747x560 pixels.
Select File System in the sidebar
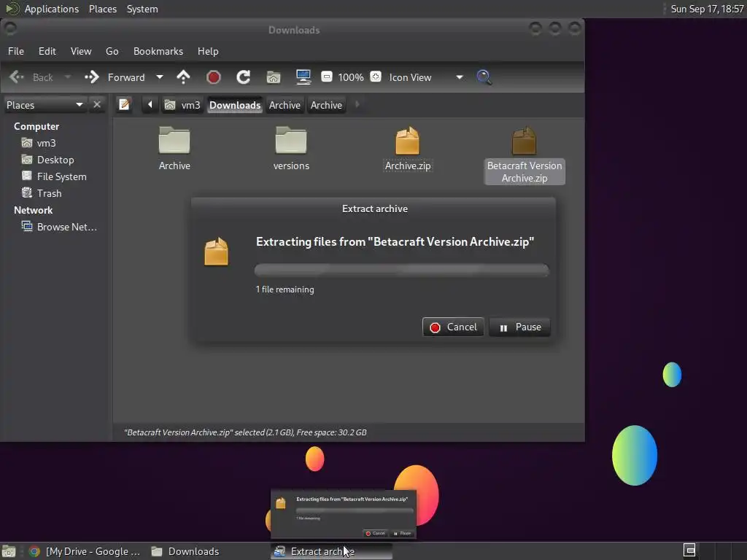(55, 176)
